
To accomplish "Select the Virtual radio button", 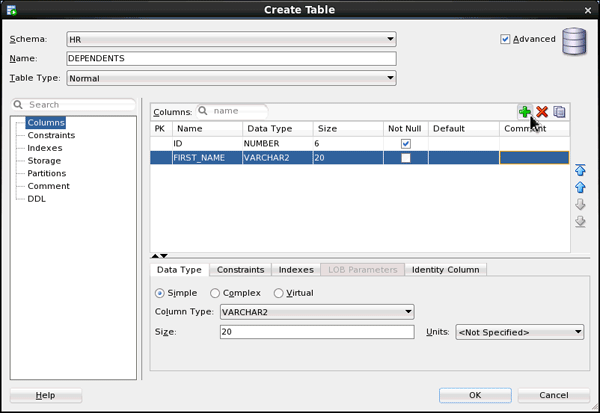I will tap(278, 293).
